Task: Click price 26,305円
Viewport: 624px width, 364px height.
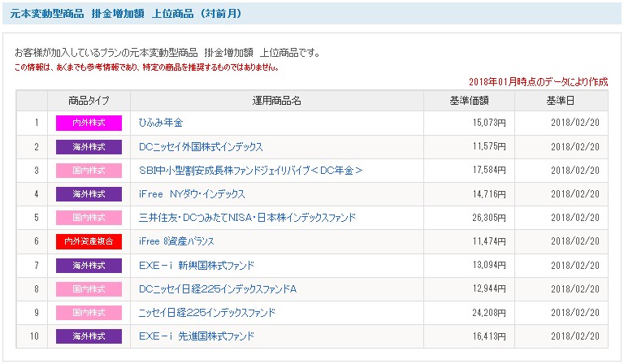Action: 489,218
